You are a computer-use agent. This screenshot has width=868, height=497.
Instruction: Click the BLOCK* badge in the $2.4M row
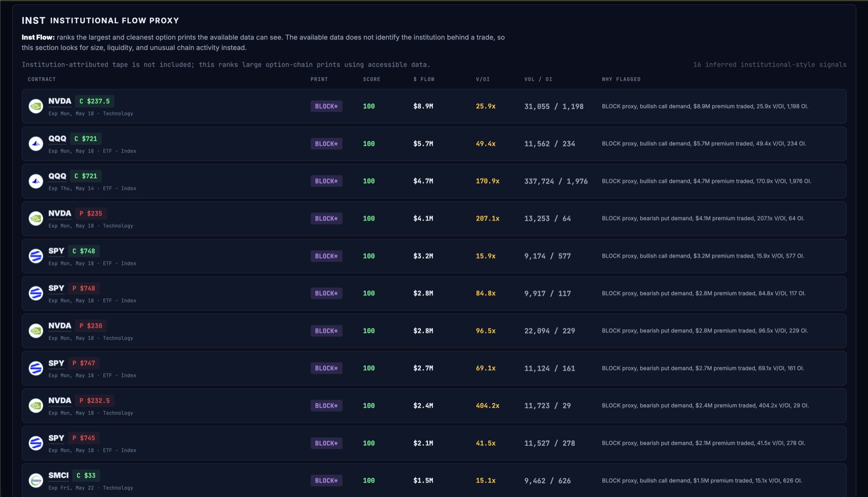click(x=326, y=405)
